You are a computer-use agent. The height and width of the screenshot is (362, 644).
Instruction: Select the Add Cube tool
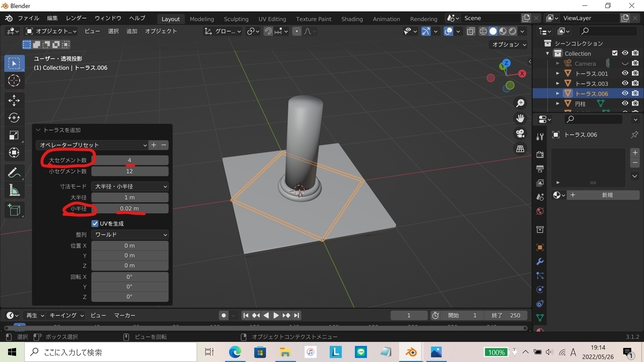click(x=14, y=210)
